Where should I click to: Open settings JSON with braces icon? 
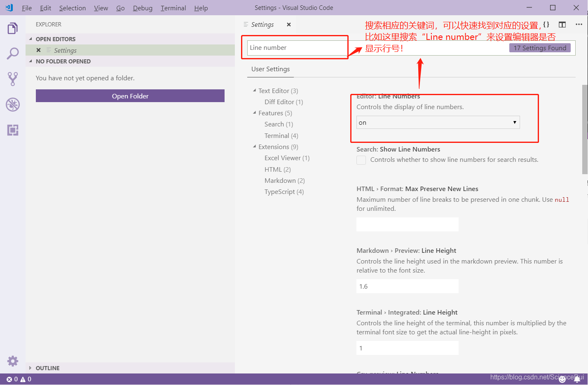click(546, 24)
